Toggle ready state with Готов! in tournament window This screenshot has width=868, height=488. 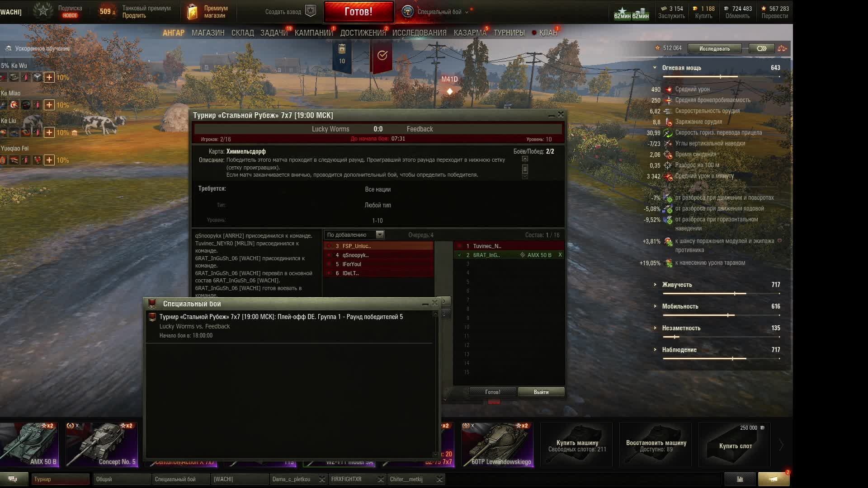(492, 392)
